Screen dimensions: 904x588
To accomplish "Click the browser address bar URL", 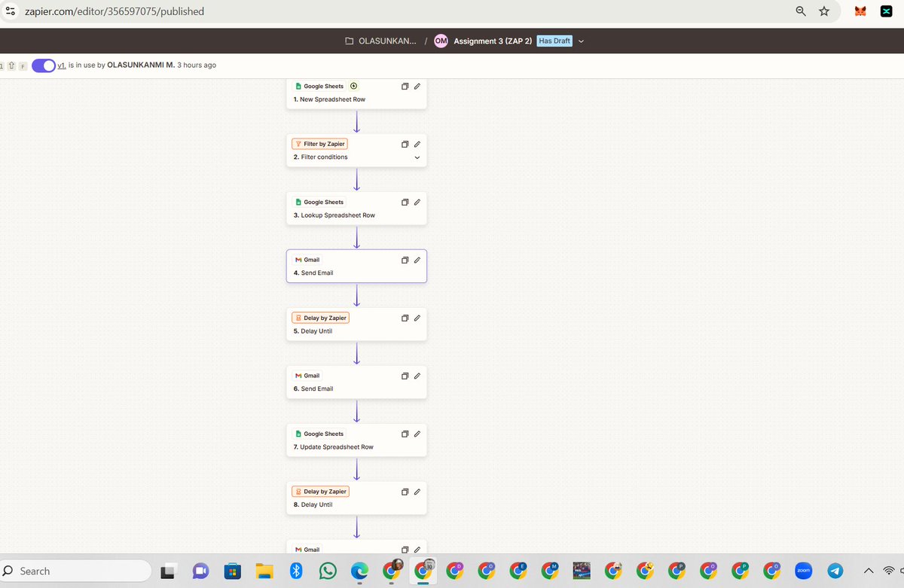I will [115, 11].
